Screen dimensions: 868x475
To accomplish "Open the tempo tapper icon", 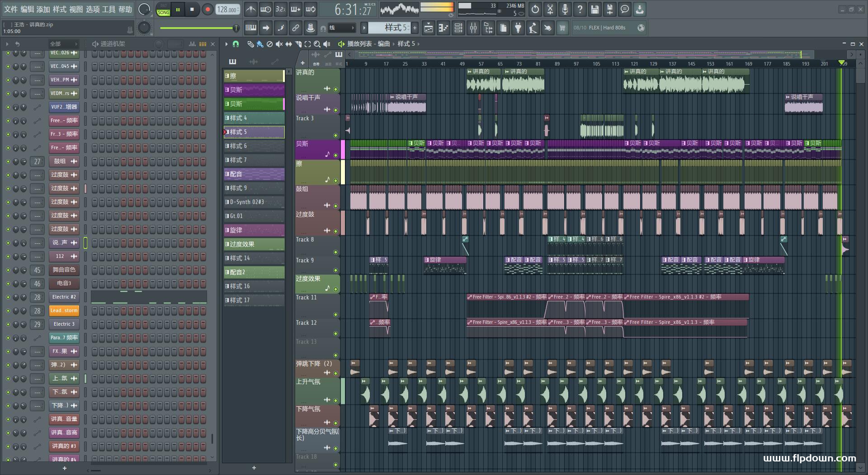I will click(533, 28).
